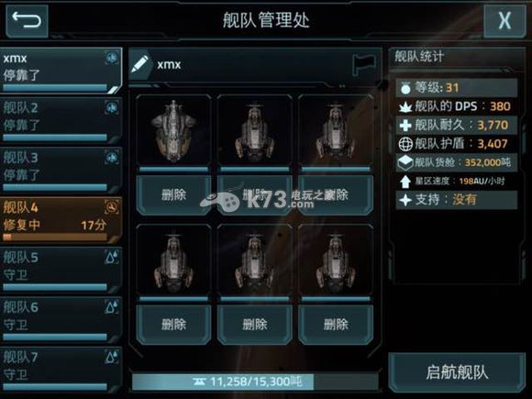Open the 舰队4 repairing fleet
532x399 pixels.
tap(61, 220)
